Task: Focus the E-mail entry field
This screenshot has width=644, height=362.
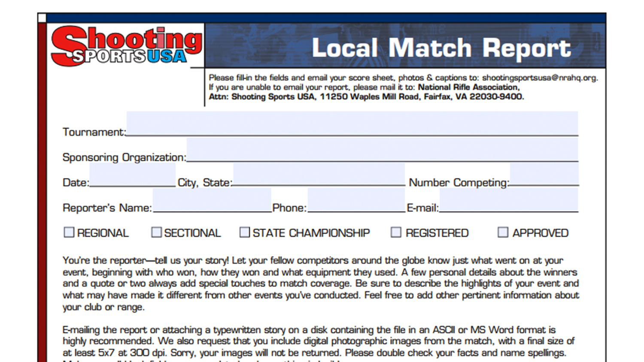Action: pyautogui.click(x=509, y=200)
